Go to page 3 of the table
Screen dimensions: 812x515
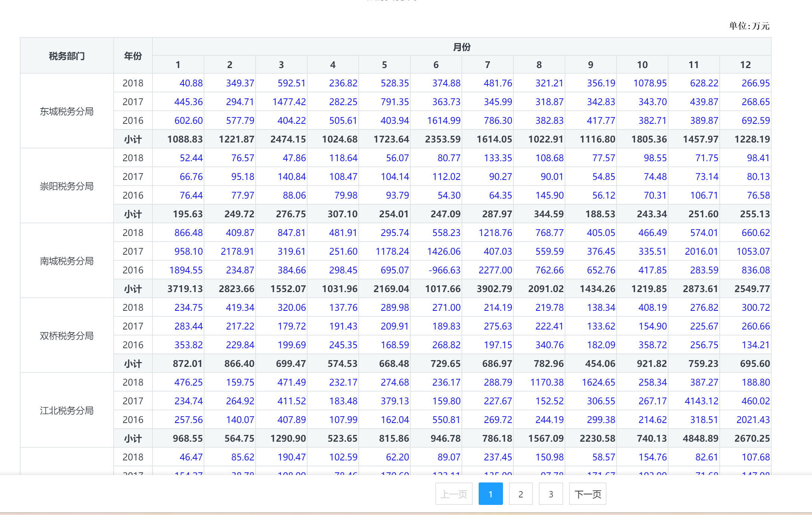coord(551,494)
